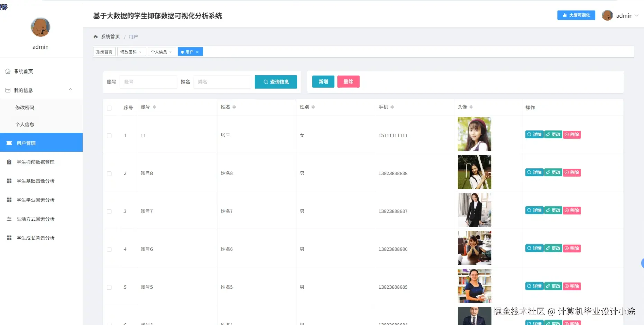Sort the table by 账号 column

[154, 107]
